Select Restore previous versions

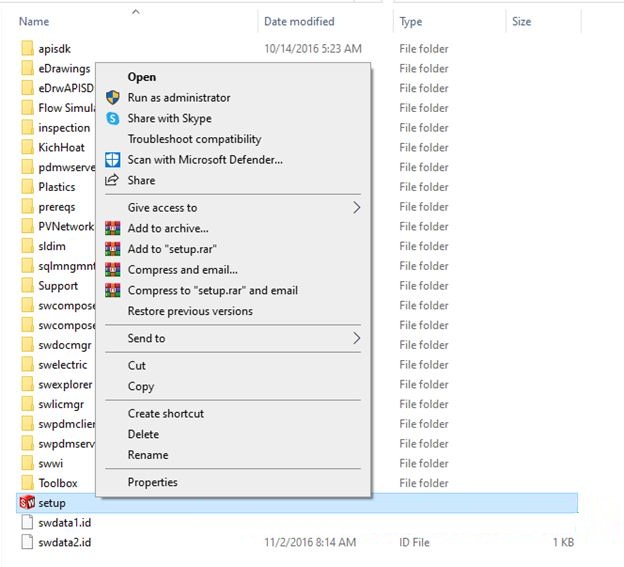(190, 311)
